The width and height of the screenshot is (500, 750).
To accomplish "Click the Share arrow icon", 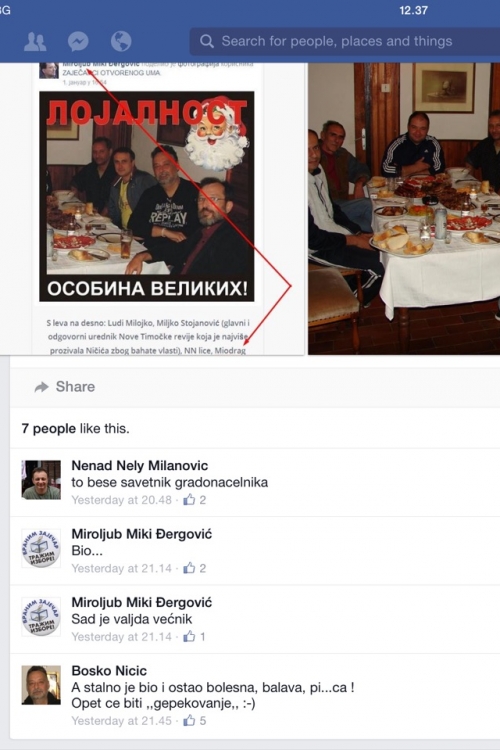I will (42, 387).
